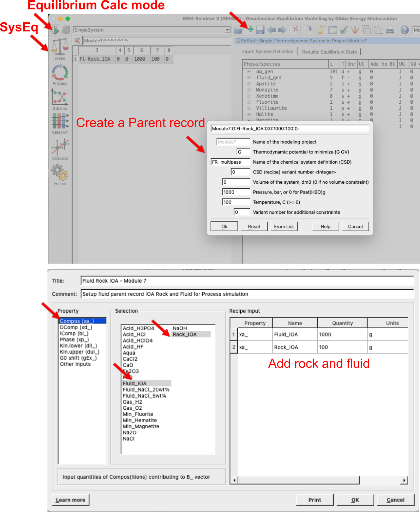This screenshot has height=512, width=420.
Task: Click OK in the recipe dialog
Action: pos(355,500)
